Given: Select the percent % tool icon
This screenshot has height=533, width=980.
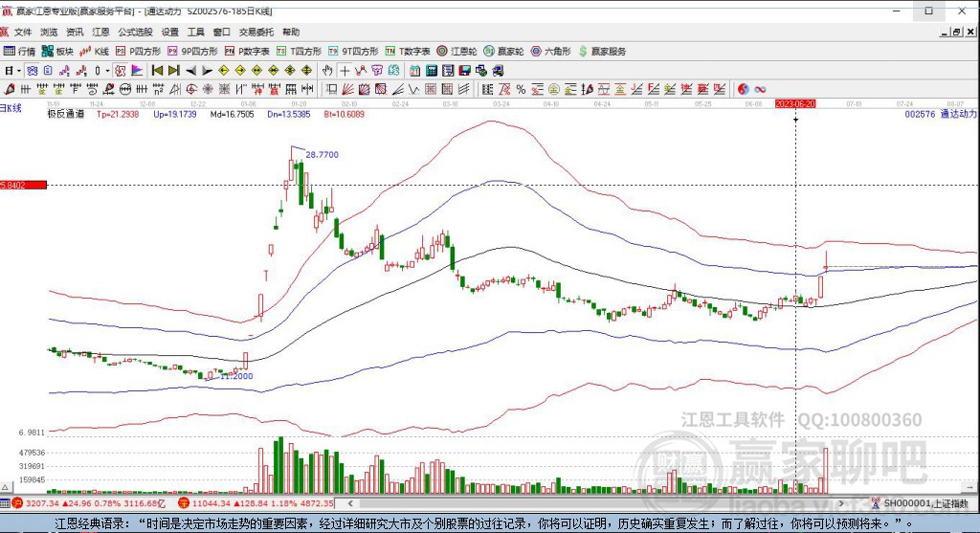Looking at the screenshot, I should click(x=521, y=89).
